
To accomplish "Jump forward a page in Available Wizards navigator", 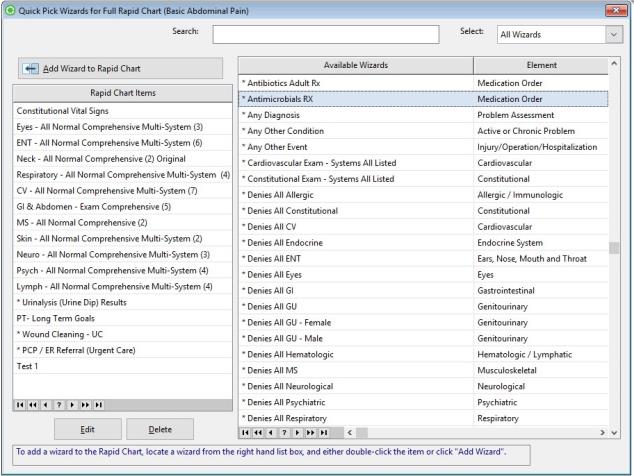I will (311, 433).
